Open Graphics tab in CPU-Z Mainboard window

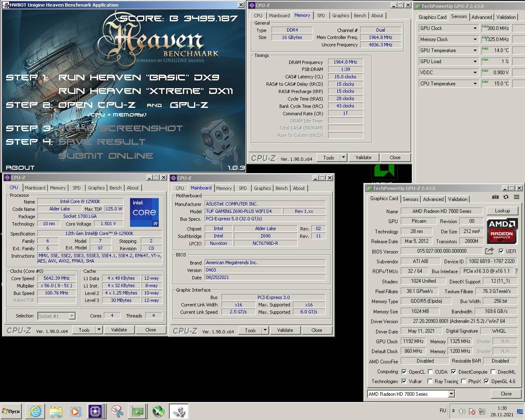tap(262, 188)
